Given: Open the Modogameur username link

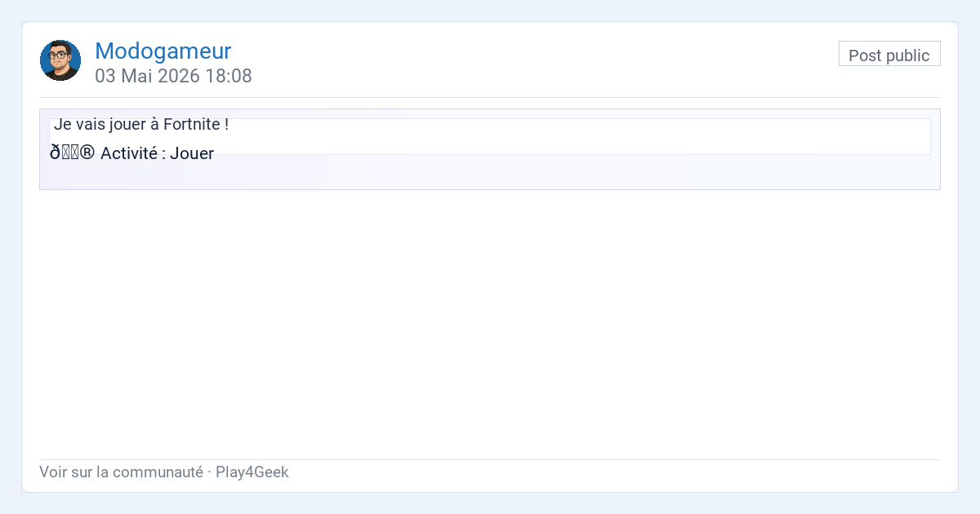Looking at the screenshot, I should point(163,51).
